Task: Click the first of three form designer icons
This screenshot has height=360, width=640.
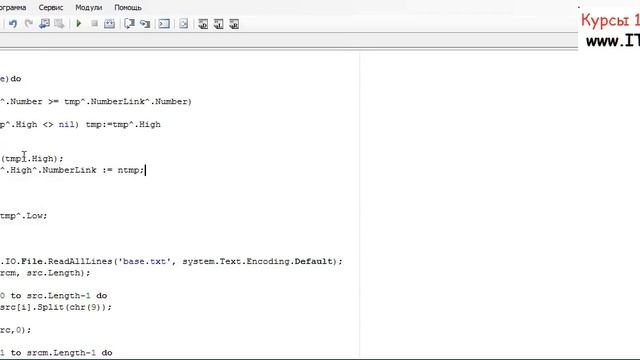Action: coord(203,24)
